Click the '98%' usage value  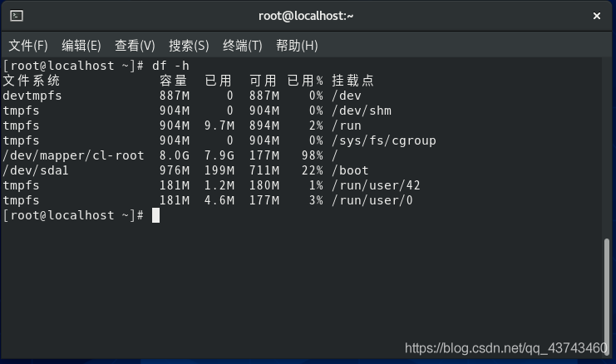click(313, 155)
